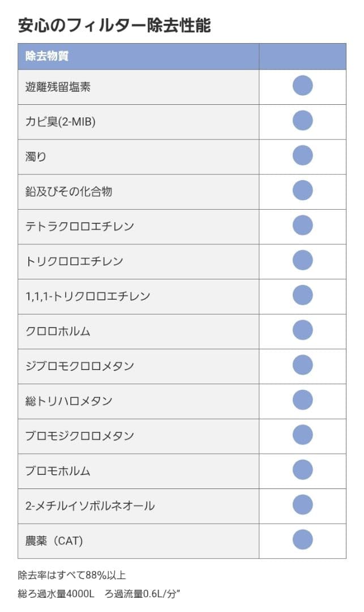Click the 除去物質 table header

point(48,56)
